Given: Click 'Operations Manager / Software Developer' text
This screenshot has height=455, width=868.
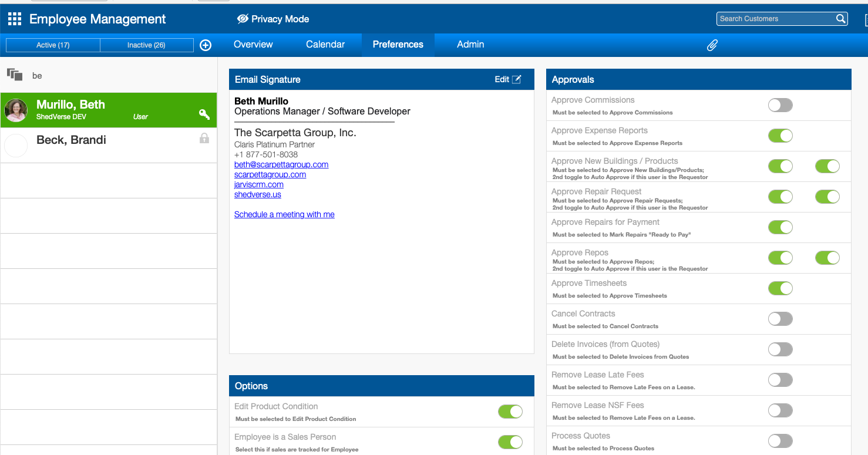Looking at the screenshot, I should 322,111.
